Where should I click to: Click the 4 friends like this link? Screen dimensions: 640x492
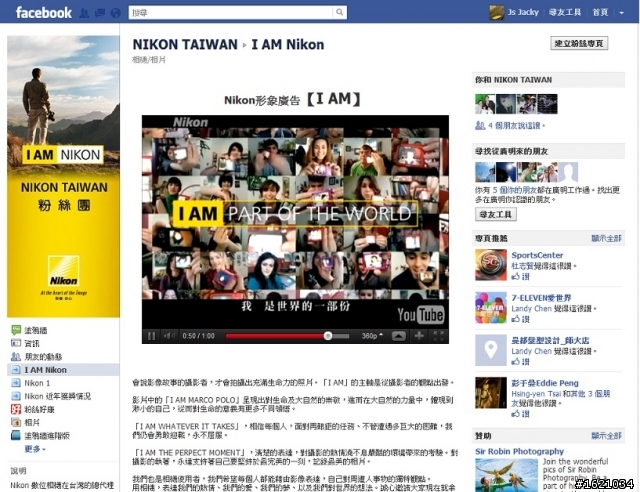[x=516, y=125]
